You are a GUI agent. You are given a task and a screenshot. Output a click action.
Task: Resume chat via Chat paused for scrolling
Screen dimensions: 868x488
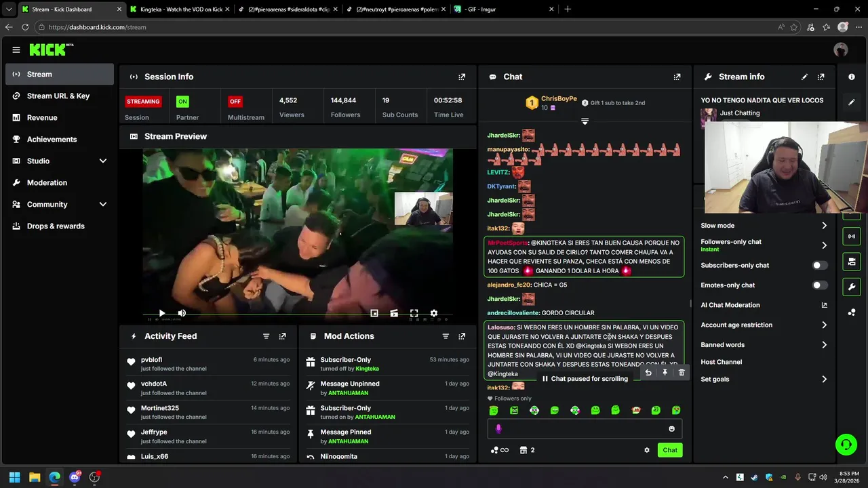pyautogui.click(x=585, y=379)
